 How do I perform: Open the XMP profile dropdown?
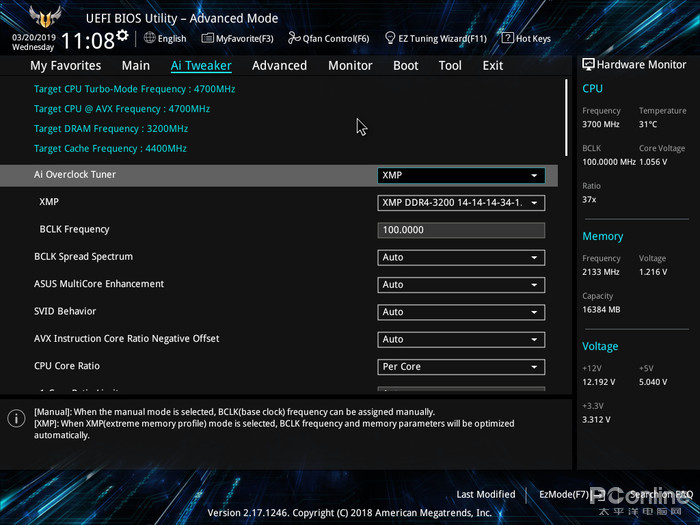(x=461, y=203)
